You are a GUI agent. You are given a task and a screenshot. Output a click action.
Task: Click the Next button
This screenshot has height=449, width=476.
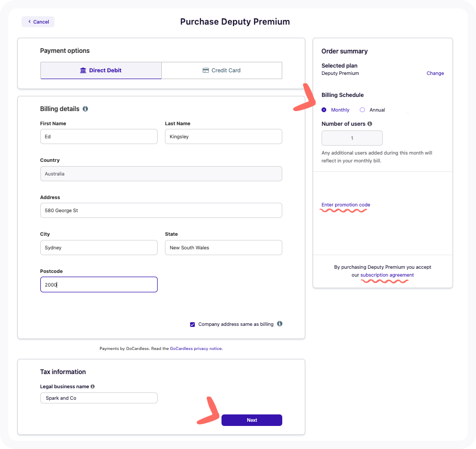click(x=252, y=420)
